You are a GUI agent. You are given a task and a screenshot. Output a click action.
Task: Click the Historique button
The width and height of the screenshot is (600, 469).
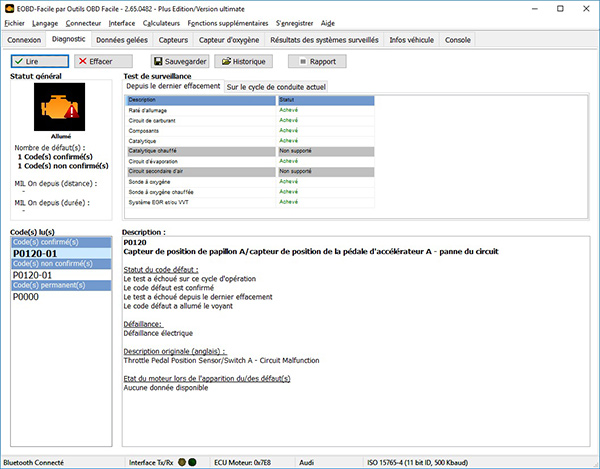(x=243, y=61)
